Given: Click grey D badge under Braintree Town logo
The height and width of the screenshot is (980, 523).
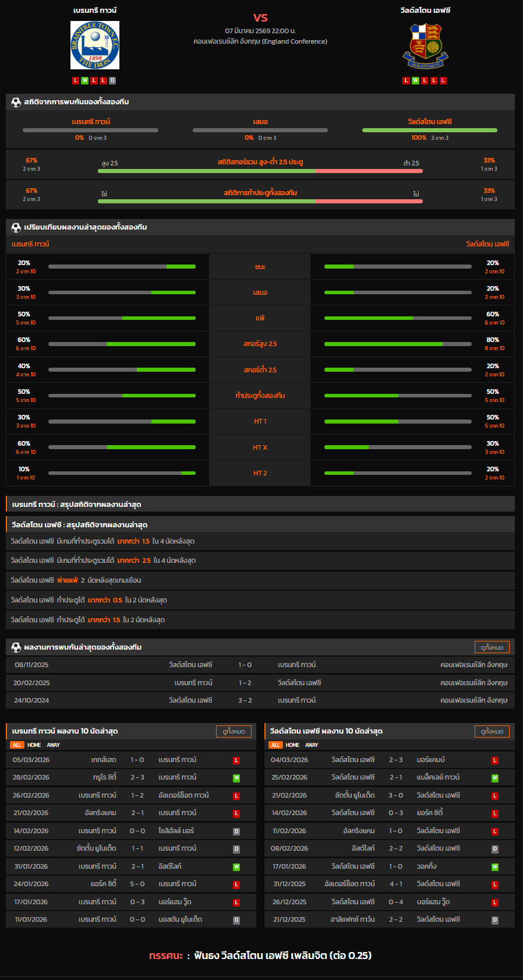Looking at the screenshot, I should (x=112, y=80).
